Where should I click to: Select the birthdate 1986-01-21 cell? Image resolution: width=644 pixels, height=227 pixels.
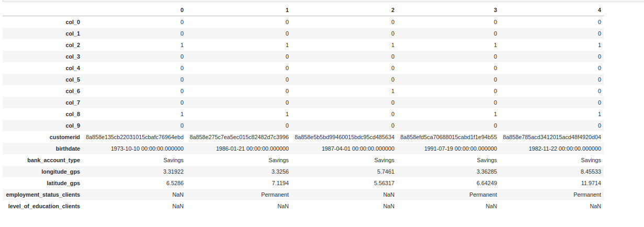tap(252, 149)
